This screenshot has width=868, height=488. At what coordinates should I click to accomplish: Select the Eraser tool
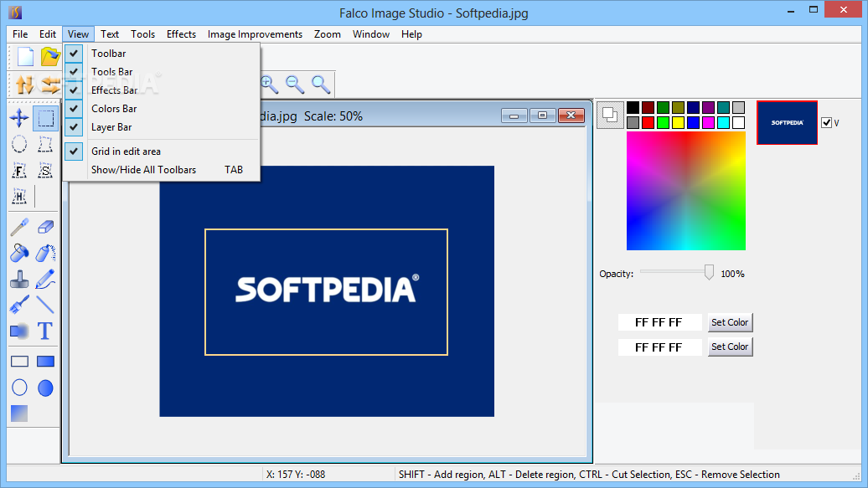pos(45,227)
